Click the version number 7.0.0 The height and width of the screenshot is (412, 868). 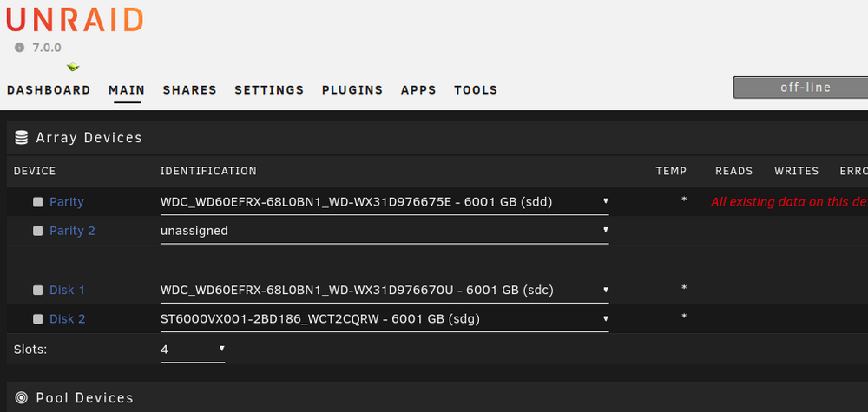pos(47,48)
